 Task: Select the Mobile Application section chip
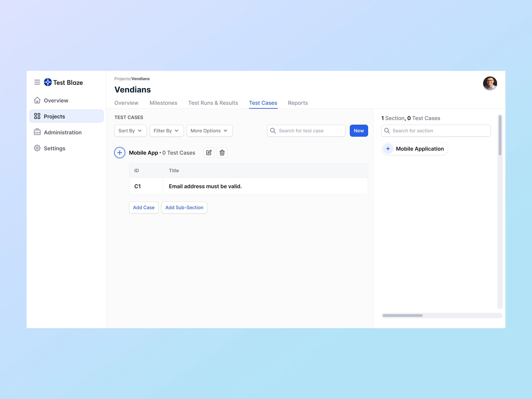click(x=415, y=149)
